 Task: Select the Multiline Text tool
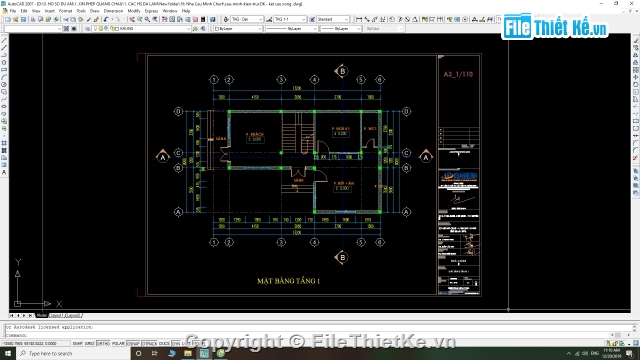[x=4, y=173]
